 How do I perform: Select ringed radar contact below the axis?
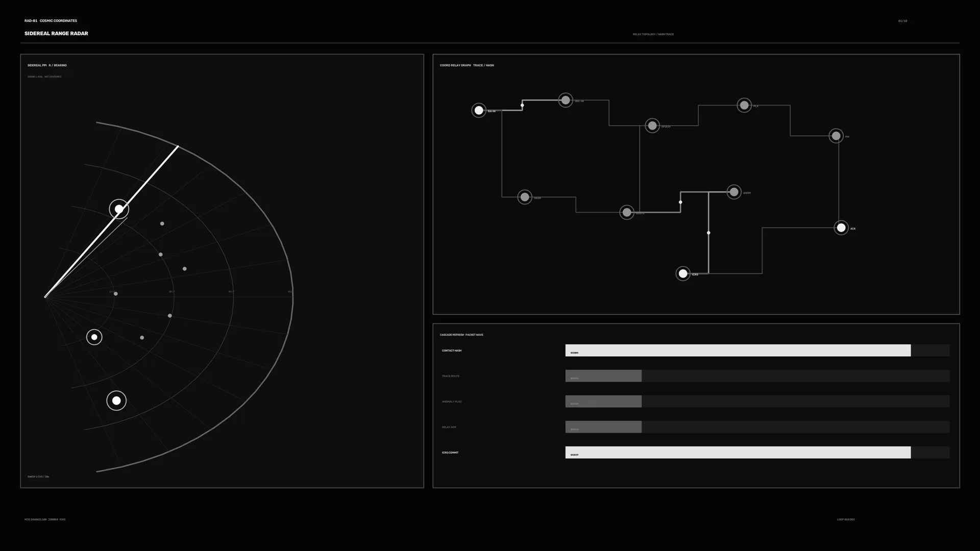(x=94, y=337)
